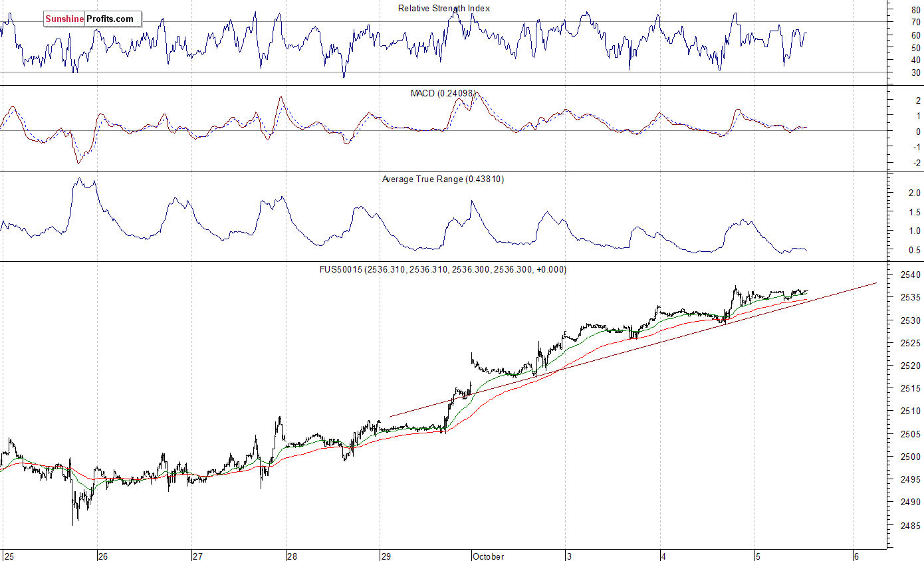
Task: Click the 60 label on RSI axis
Action: [x=916, y=35]
